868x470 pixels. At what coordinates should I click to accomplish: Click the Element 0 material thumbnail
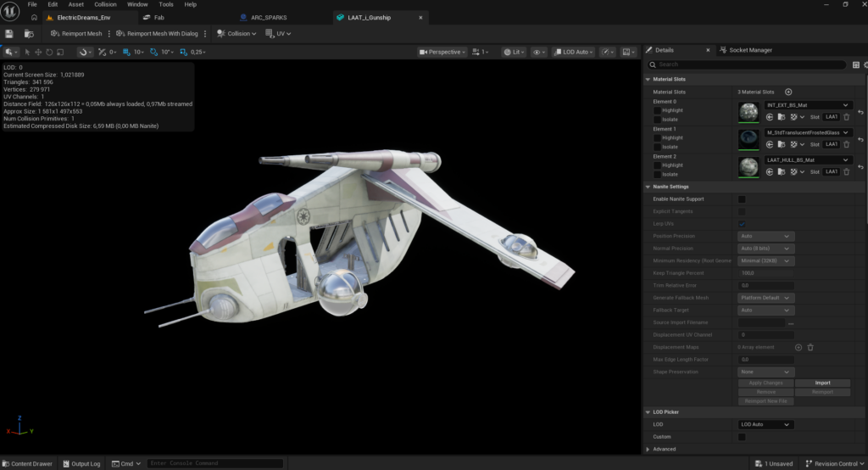[x=748, y=112]
